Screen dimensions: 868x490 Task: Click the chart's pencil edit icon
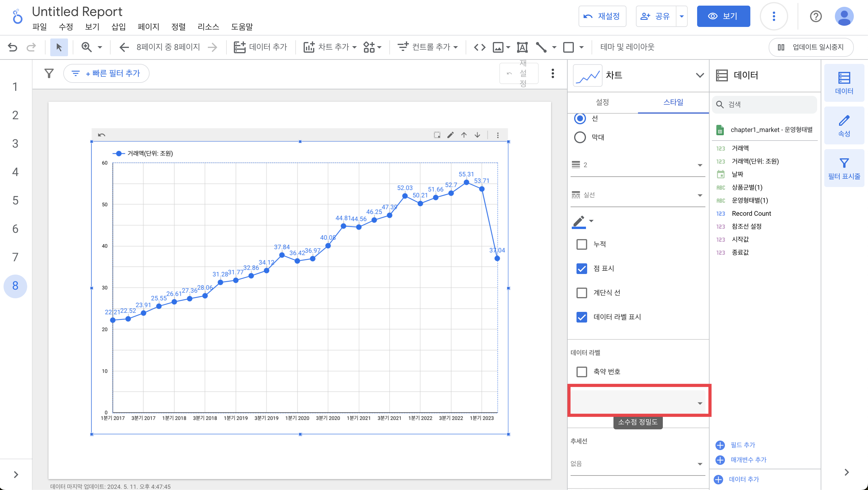pyautogui.click(x=450, y=135)
